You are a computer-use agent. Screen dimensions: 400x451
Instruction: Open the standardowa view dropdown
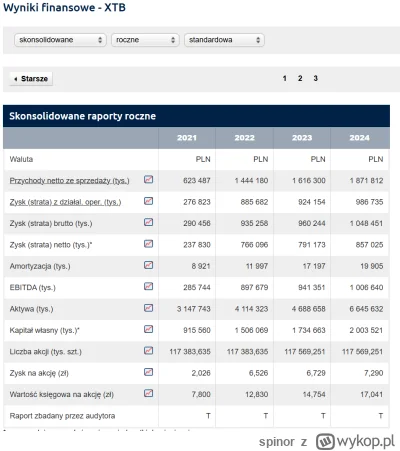pos(224,40)
